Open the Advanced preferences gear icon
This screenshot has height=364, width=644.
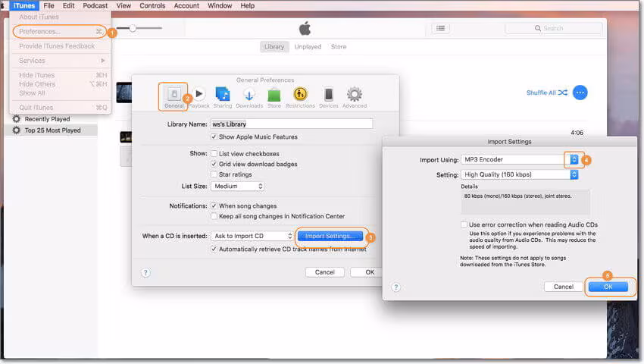355,97
